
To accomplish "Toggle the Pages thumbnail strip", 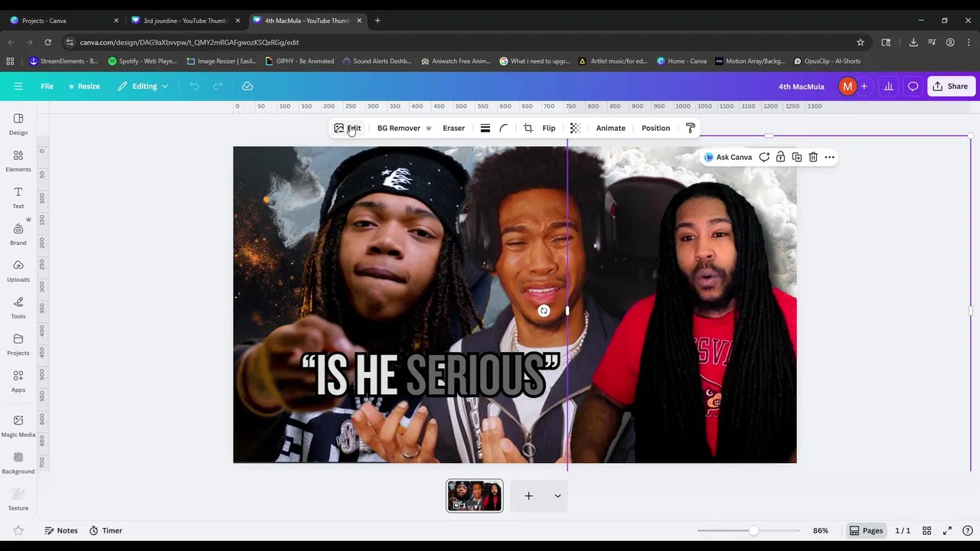I will click(866, 530).
